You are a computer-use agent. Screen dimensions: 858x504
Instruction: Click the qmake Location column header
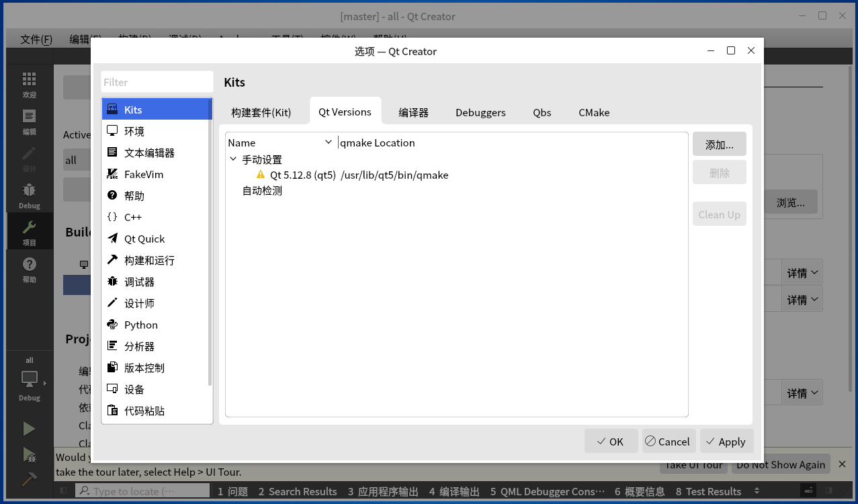pyautogui.click(x=378, y=142)
